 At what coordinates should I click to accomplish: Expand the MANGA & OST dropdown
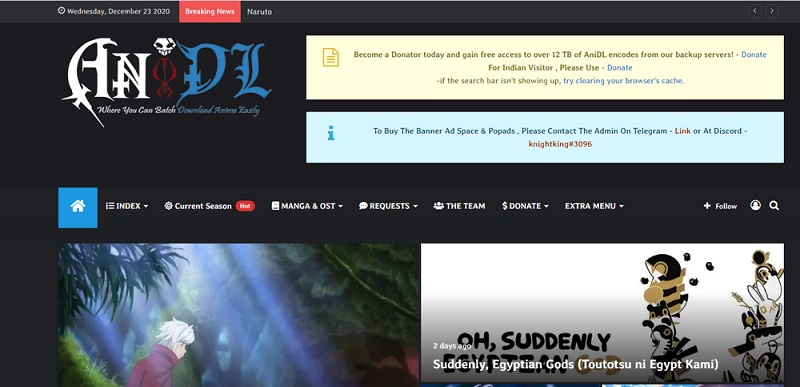(307, 206)
